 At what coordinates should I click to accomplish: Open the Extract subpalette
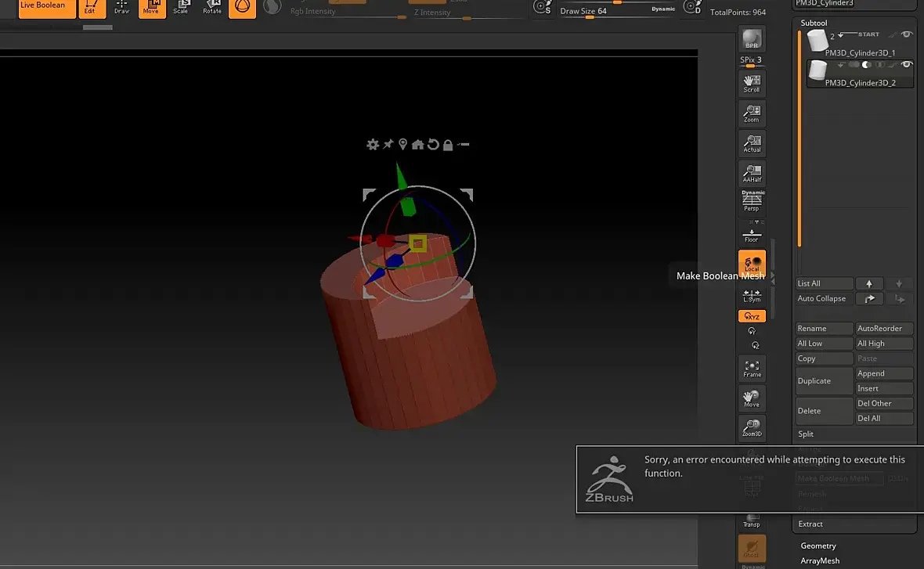pyautogui.click(x=810, y=524)
